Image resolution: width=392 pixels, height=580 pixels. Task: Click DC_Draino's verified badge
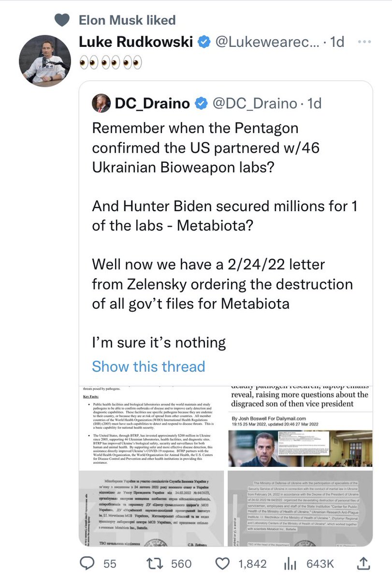pyautogui.click(x=201, y=103)
